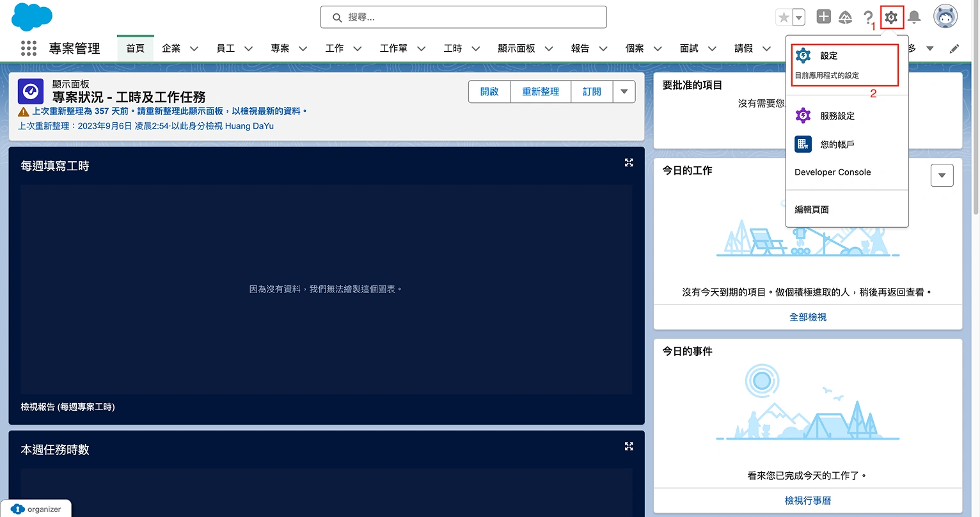Open the 檢視行事曆 link

[807, 500]
